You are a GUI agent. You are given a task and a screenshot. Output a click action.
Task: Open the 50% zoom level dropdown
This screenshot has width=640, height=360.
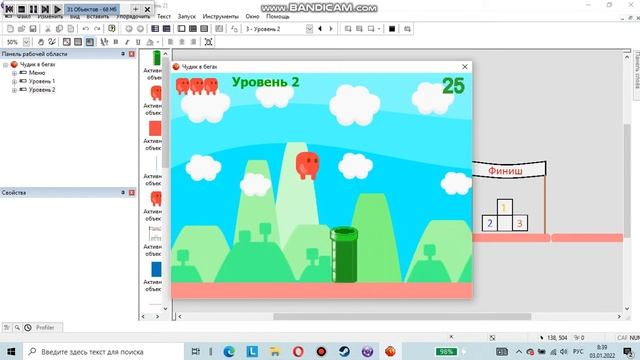[26, 42]
